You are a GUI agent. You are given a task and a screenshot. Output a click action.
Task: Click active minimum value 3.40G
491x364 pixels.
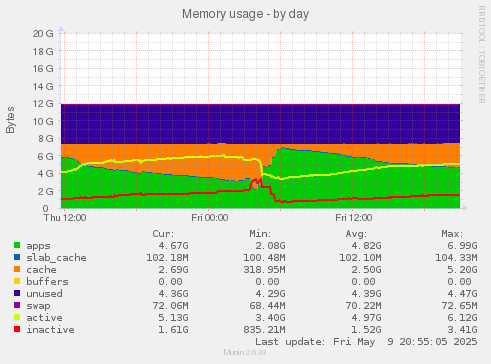click(x=270, y=318)
